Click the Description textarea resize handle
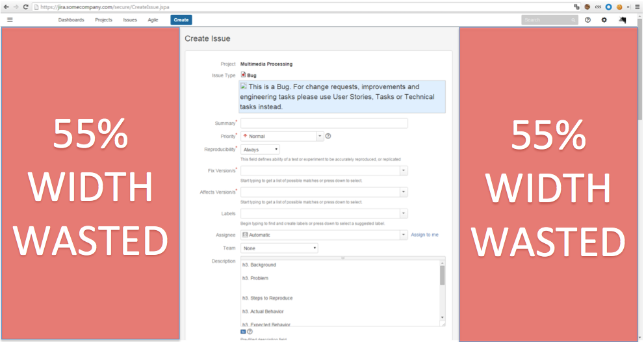Viewport: 644px width, 342px height. click(443, 324)
